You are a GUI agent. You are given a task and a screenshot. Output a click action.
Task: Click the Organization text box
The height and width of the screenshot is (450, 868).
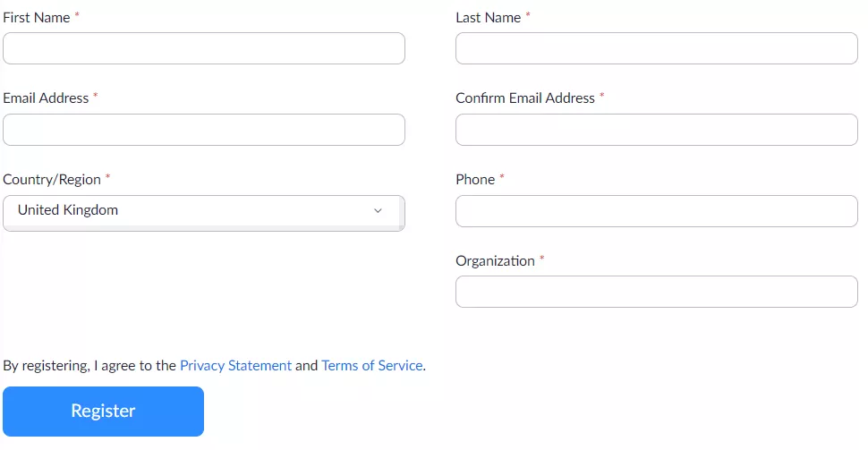pos(656,292)
